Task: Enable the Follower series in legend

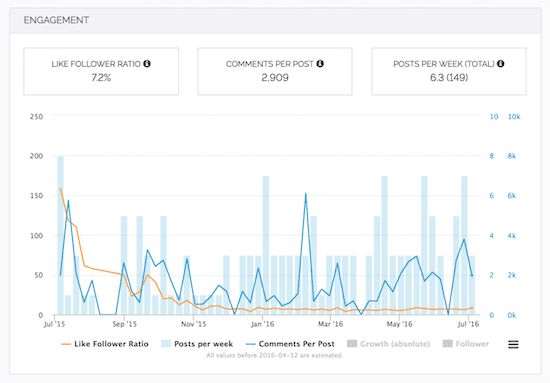Action: point(466,344)
